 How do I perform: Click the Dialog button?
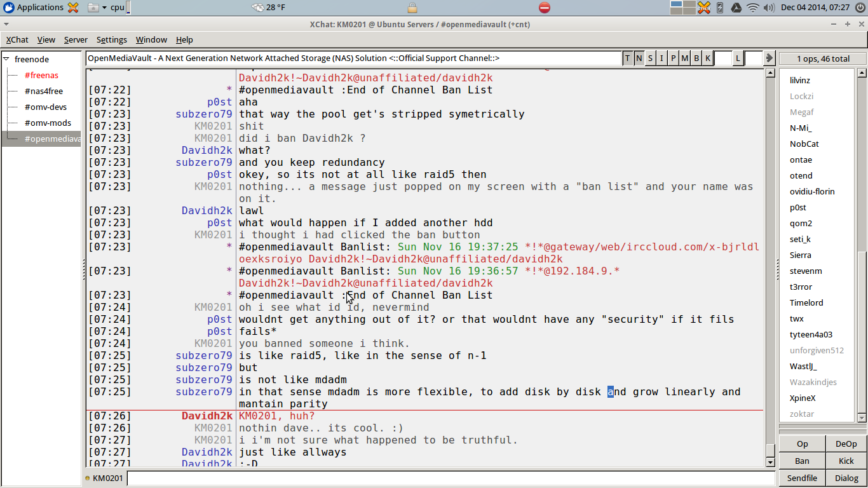[846, 478]
